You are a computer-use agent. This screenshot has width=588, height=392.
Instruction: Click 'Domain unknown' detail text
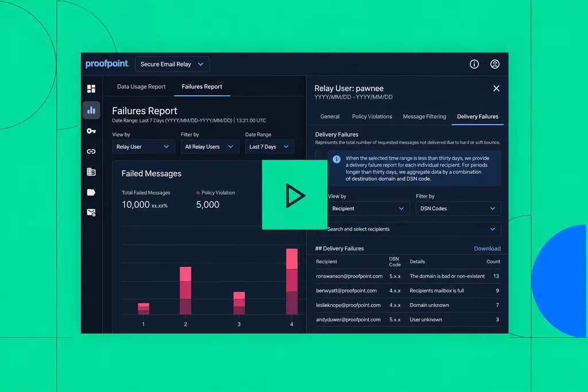pyautogui.click(x=430, y=305)
